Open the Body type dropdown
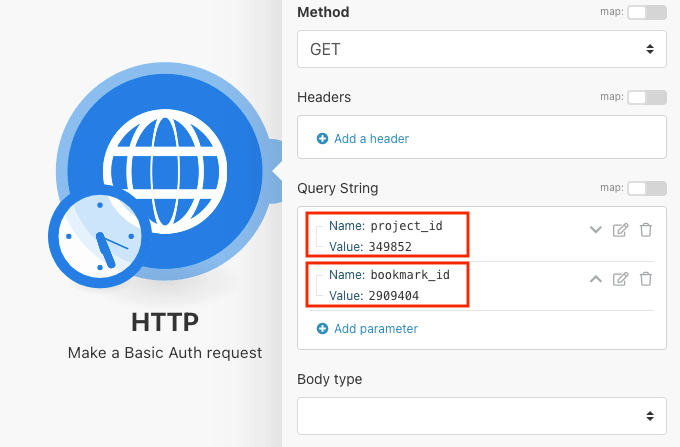This screenshot has height=447, width=680. 481,414
